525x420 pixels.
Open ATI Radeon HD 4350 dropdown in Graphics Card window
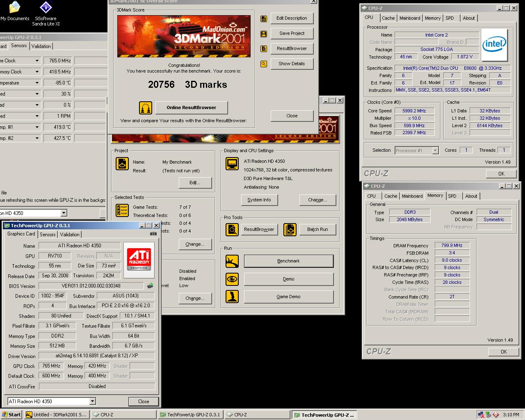tap(92, 402)
